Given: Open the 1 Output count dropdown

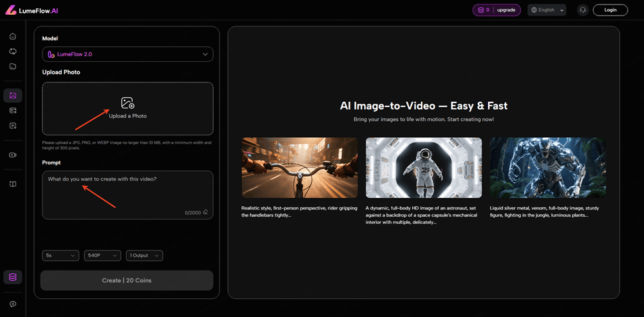Looking at the screenshot, I should pyautogui.click(x=144, y=255).
